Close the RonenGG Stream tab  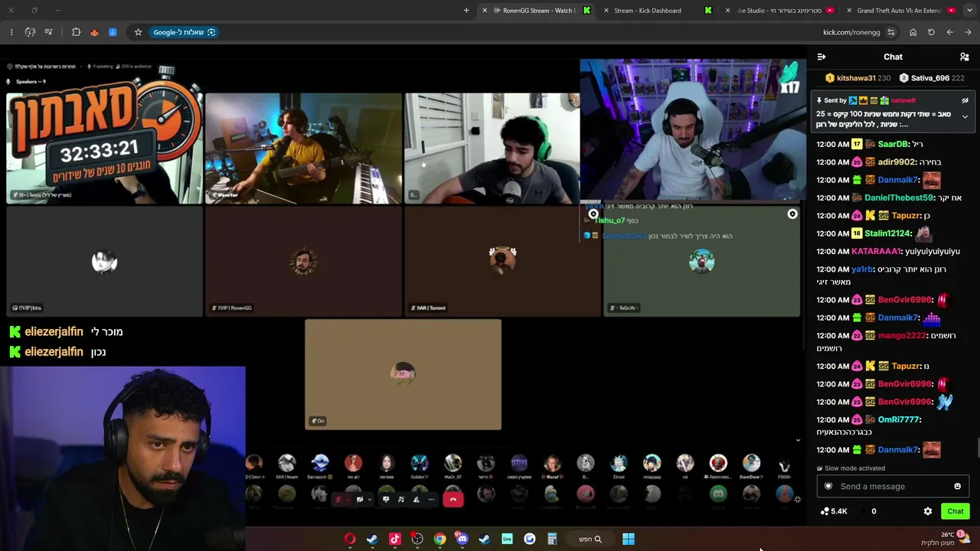pyautogui.click(x=485, y=11)
